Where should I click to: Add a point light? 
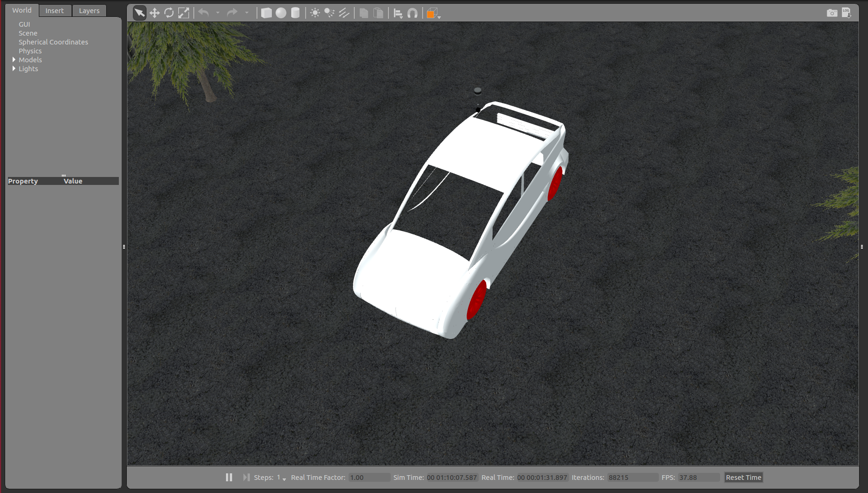point(315,13)
